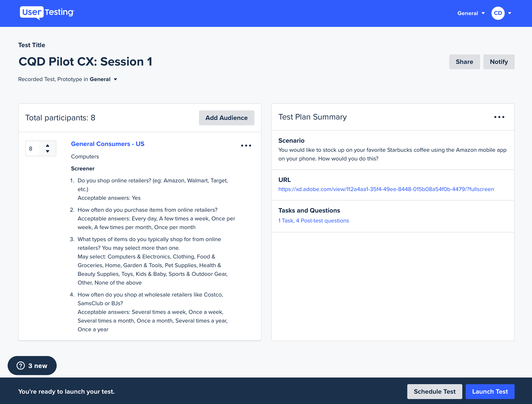Image resolution: width=532 pixels, height=404 pixels.
Task: Click 'Test Plan Summary' heading
Action: coord(312,117)
